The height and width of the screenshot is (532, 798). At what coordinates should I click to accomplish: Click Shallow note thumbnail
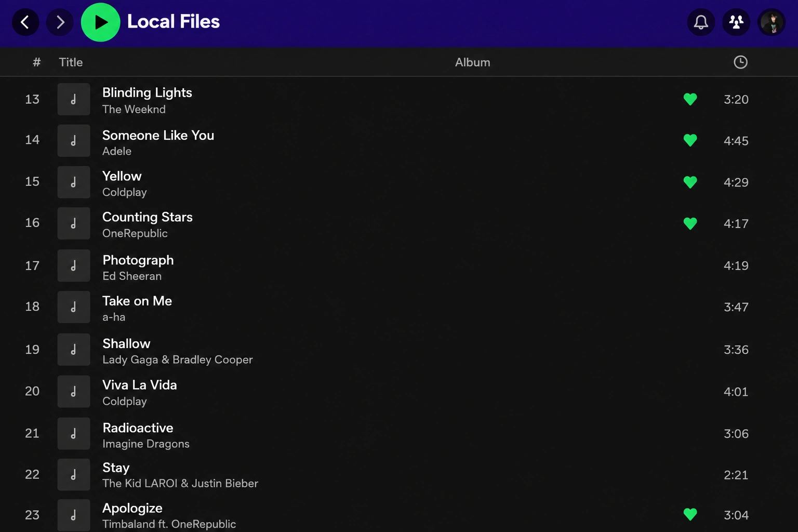point(74,350)
